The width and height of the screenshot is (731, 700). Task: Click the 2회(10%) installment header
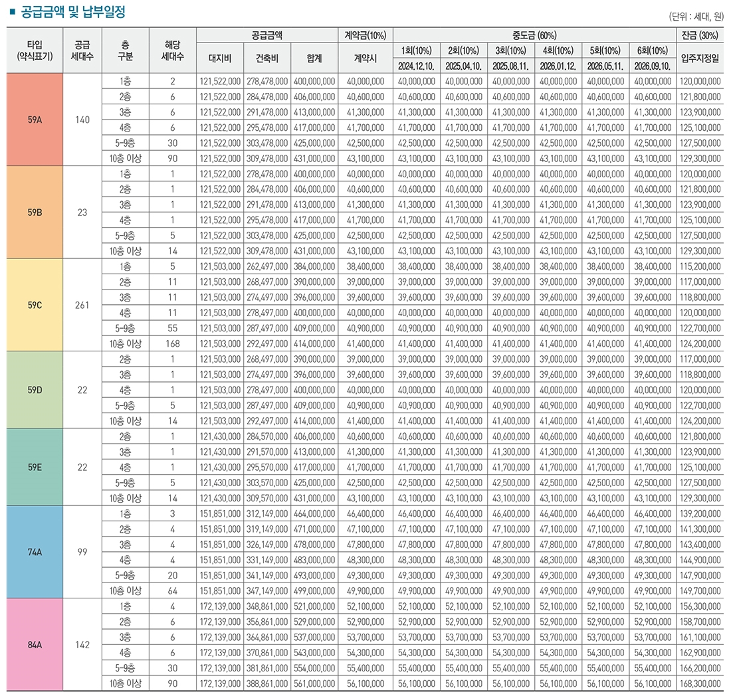tap(464, 50)
